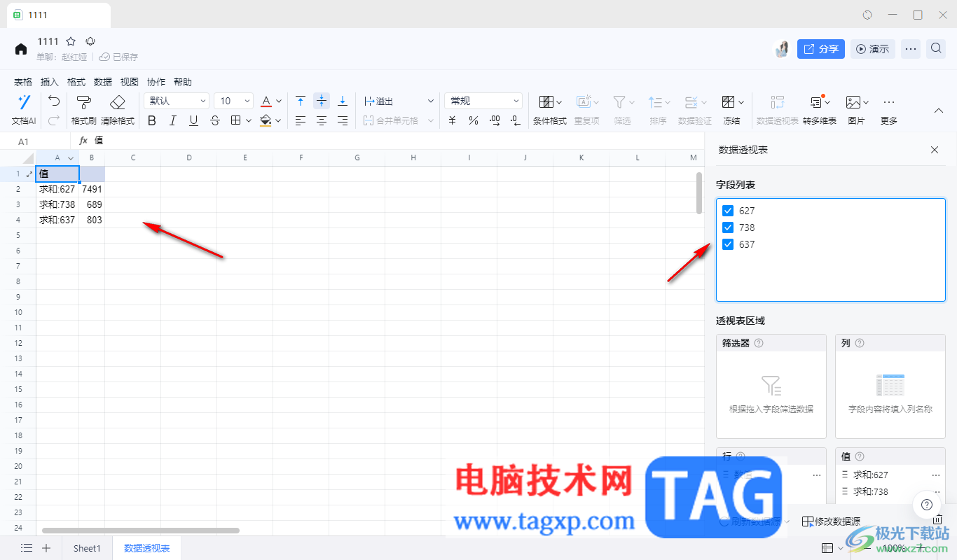Expand the font color dropdown arrow
Viewport: 957px width, 560px height.
click(x=279, y=101)
